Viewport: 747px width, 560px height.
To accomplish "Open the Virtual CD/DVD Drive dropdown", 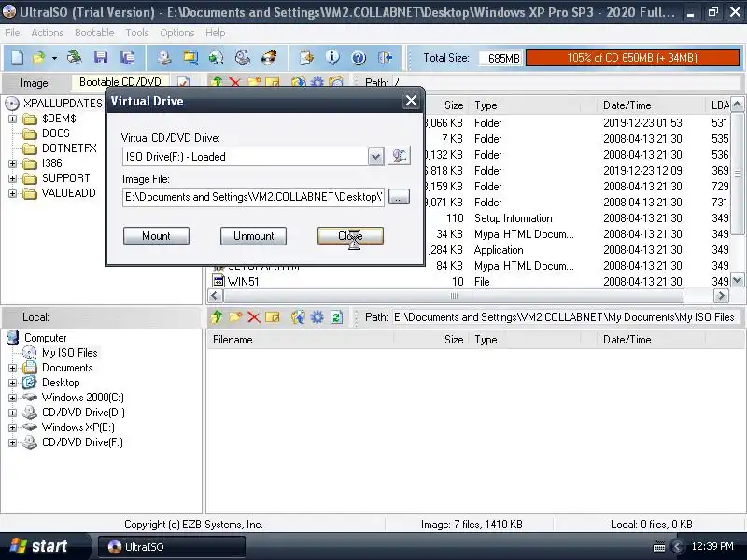I will (375, 157).
